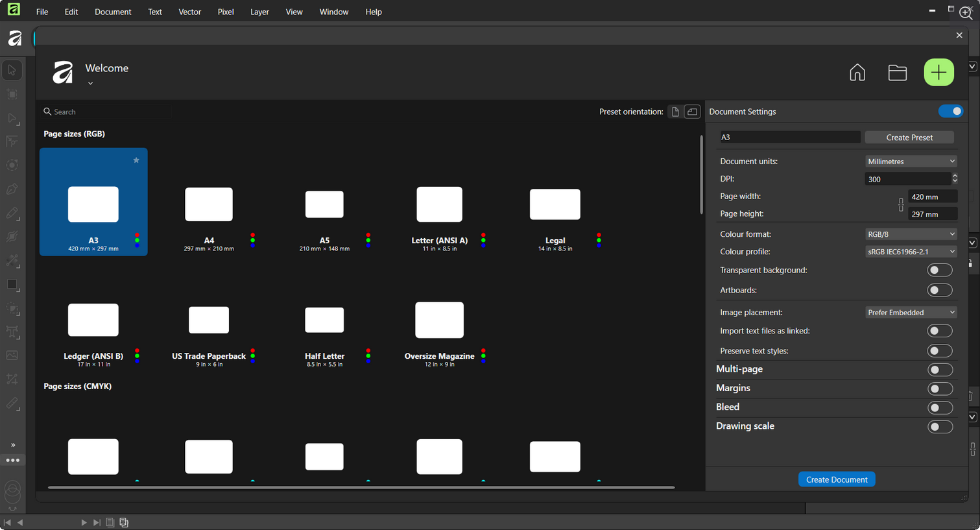This screenshot has width=980, height=530.
Task: Open the Colour format dropdown
Action: tap(911, 234)
